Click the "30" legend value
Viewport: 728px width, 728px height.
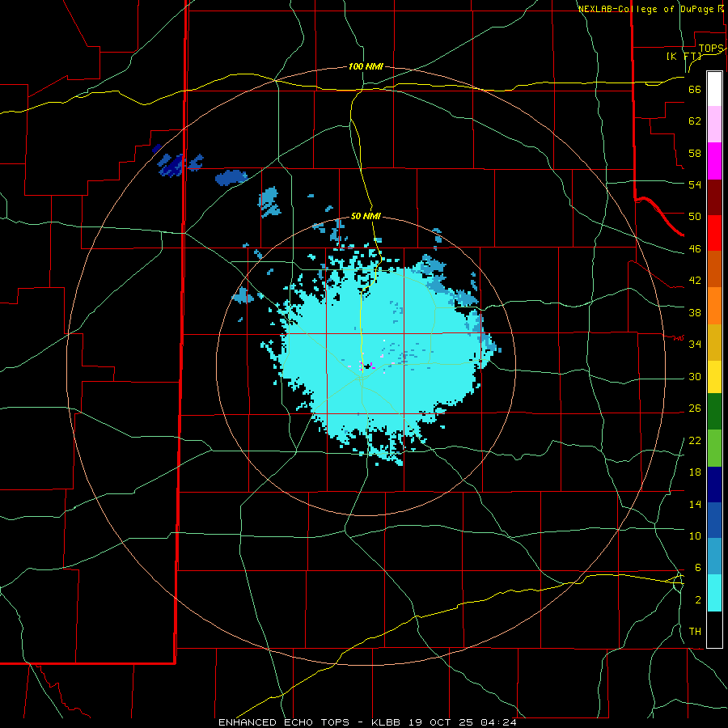coord(695,376)
